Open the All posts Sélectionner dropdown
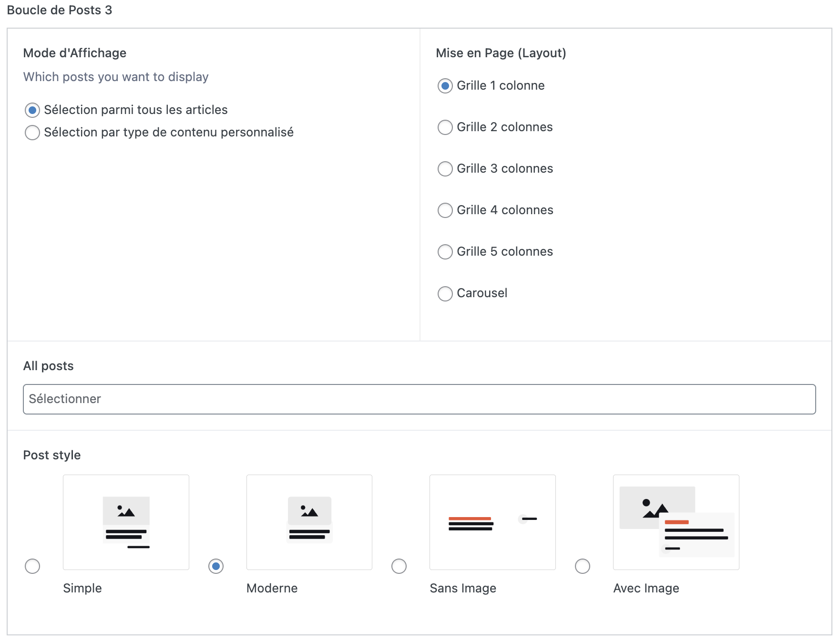 coord(419,399)
